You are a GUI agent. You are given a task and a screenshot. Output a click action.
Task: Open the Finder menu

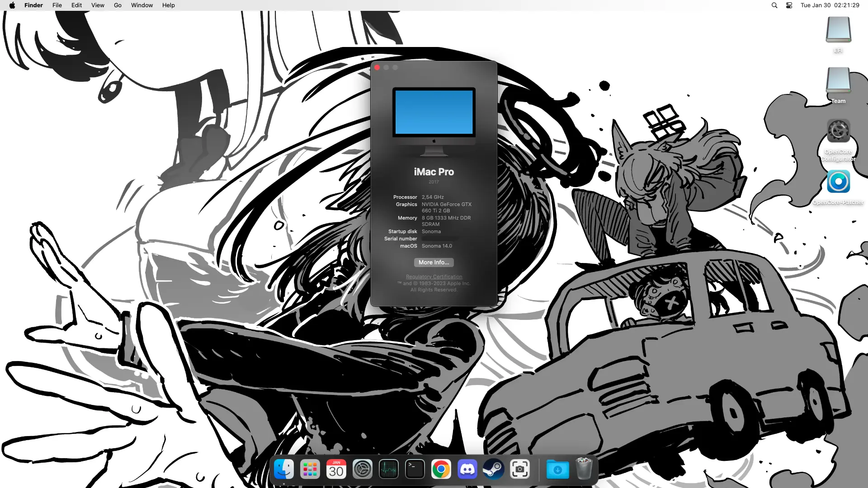point(33,5)
